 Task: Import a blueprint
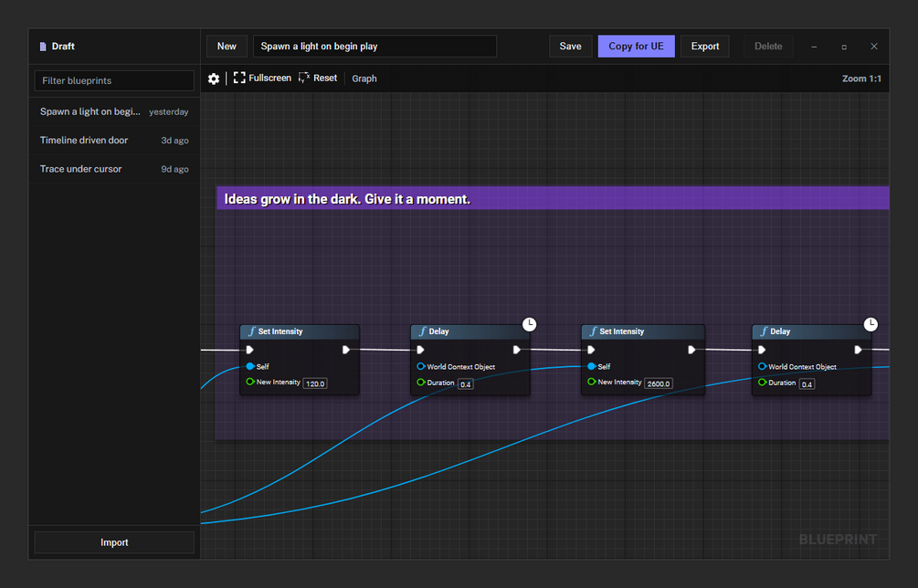[114, 542]
